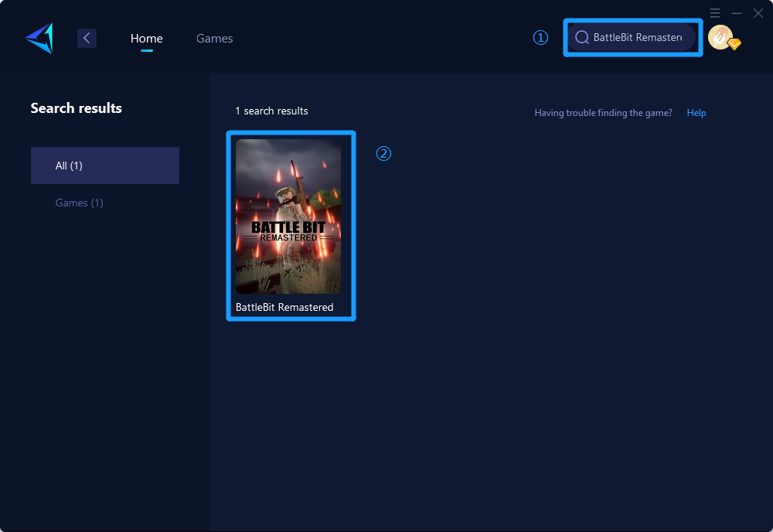Select the All (1) filter
The width and height of the screenshot is (773, 532).
pyautogui.click(x=105, y=165)
